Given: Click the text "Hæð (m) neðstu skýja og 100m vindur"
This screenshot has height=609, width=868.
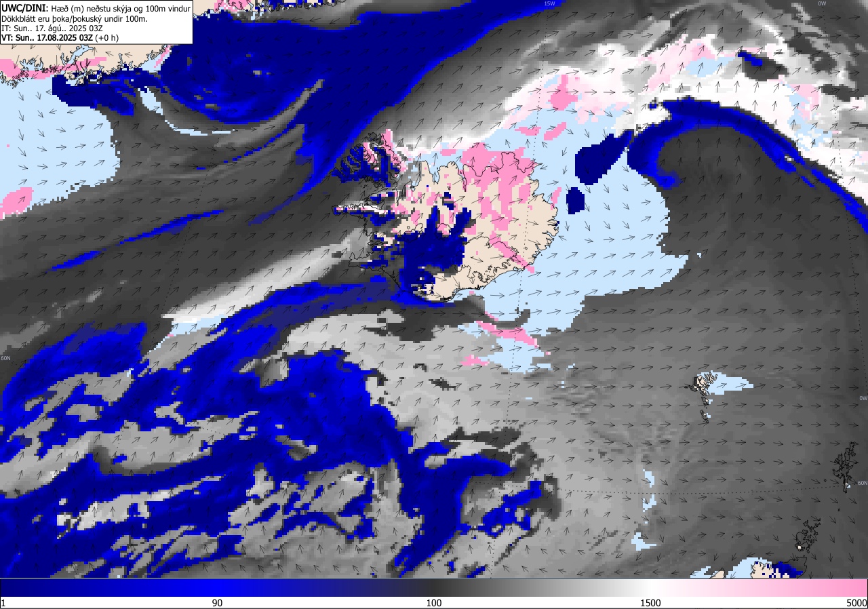Looking at the screenshot, I should point(121,8).
